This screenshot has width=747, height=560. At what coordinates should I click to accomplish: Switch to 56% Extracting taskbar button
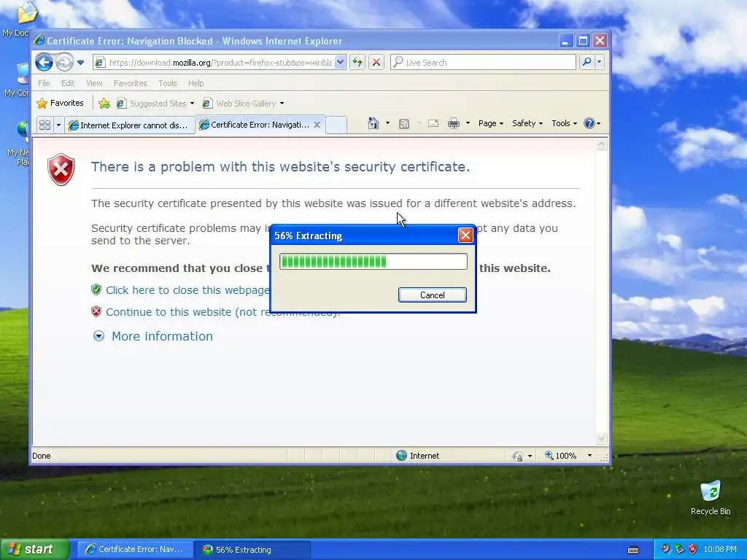click(x=252, y=550)
